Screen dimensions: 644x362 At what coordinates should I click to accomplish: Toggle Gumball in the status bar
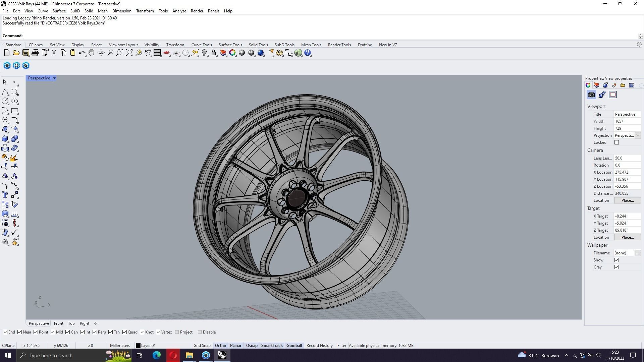pyautogui.click(x=294, y=346)
